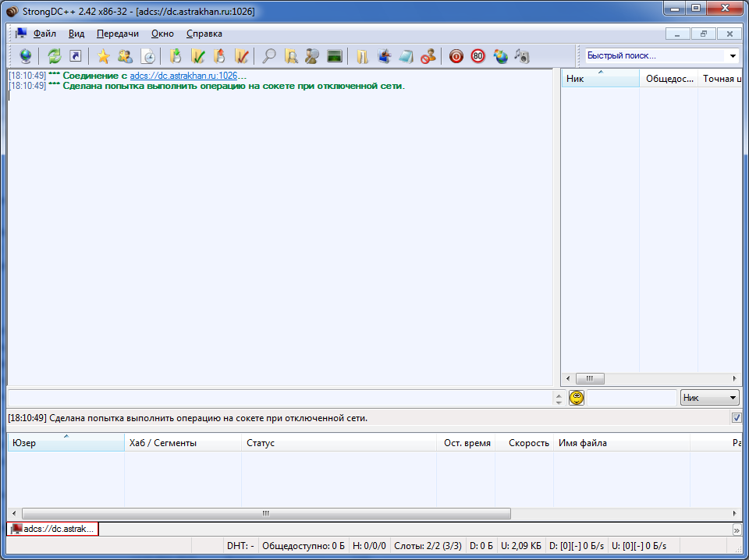Sort transfers by Статус column header
The width and height of the screenshot is (749, 560).
[x=339, y=442]
